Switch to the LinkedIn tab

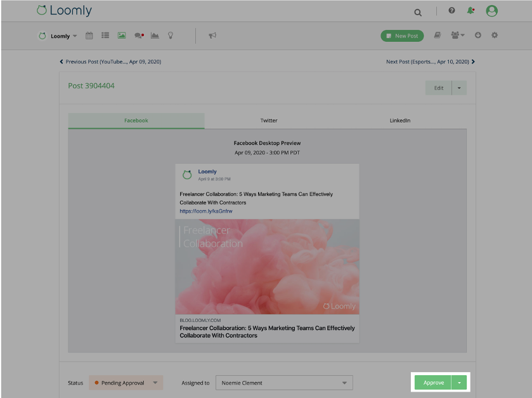pyautogui.click(x=399, y=121)
